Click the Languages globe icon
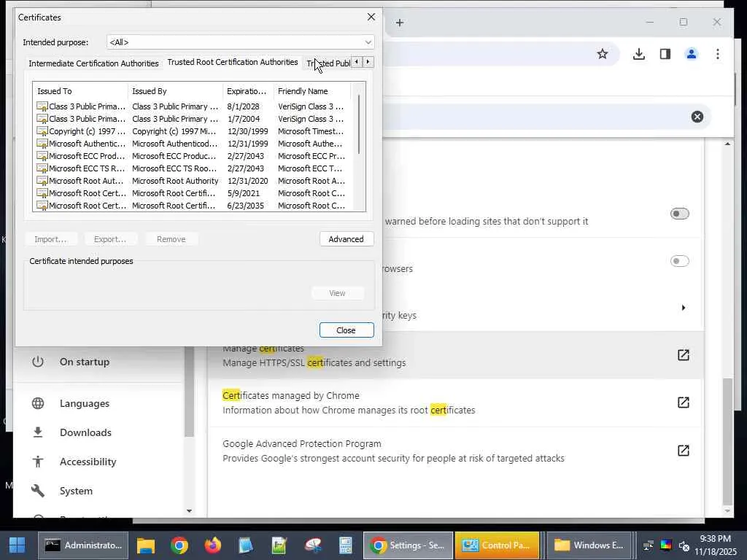 click(38, 403)
